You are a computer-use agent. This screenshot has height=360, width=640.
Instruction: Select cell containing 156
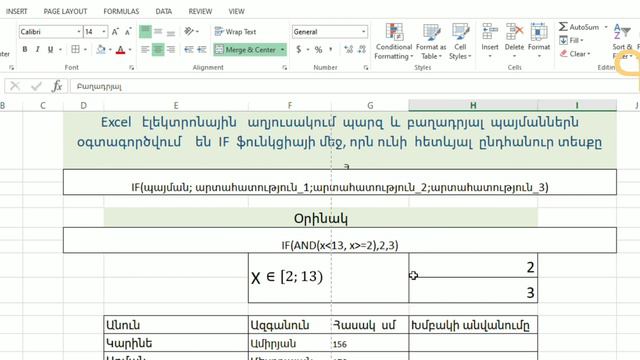370,344
